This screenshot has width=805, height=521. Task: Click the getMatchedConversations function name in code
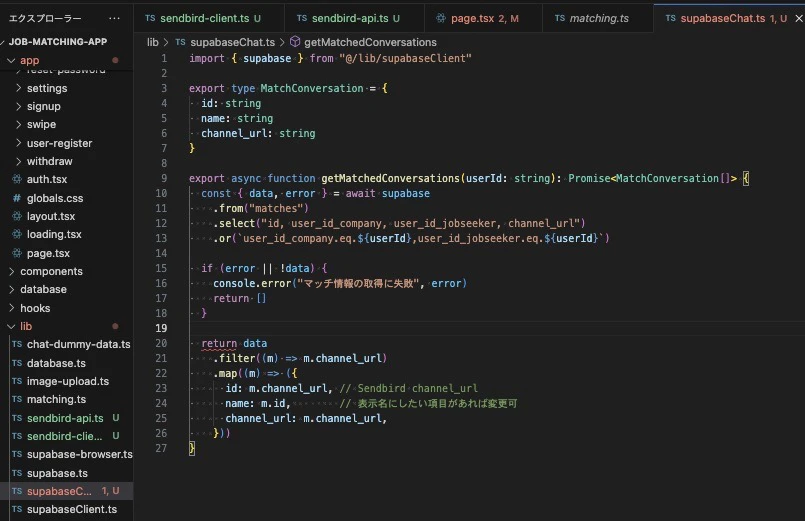(390, 178)
